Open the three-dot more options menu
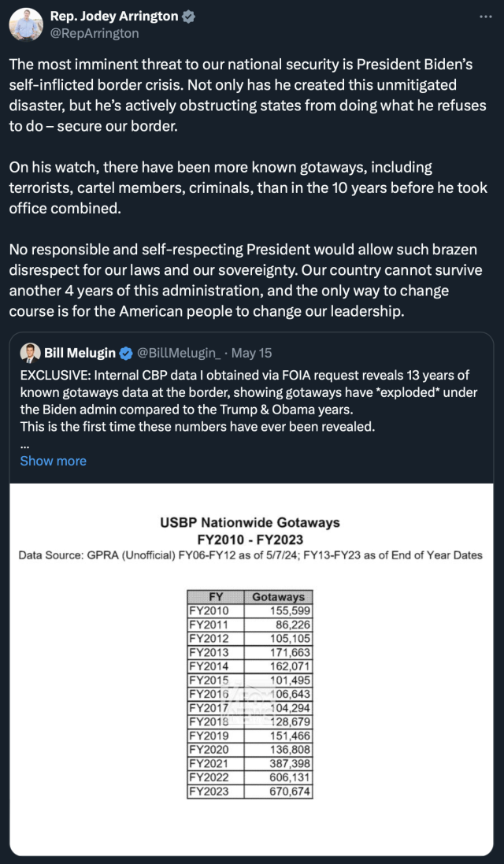The width and height of the screenshot is (504, 864). point(485,17)
